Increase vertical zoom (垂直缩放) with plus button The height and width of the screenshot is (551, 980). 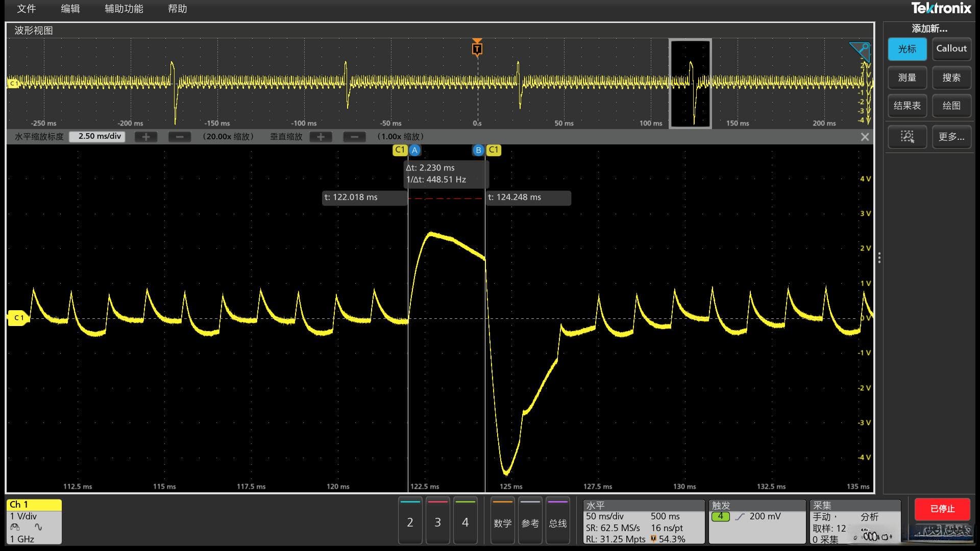(x=321, y=137)
